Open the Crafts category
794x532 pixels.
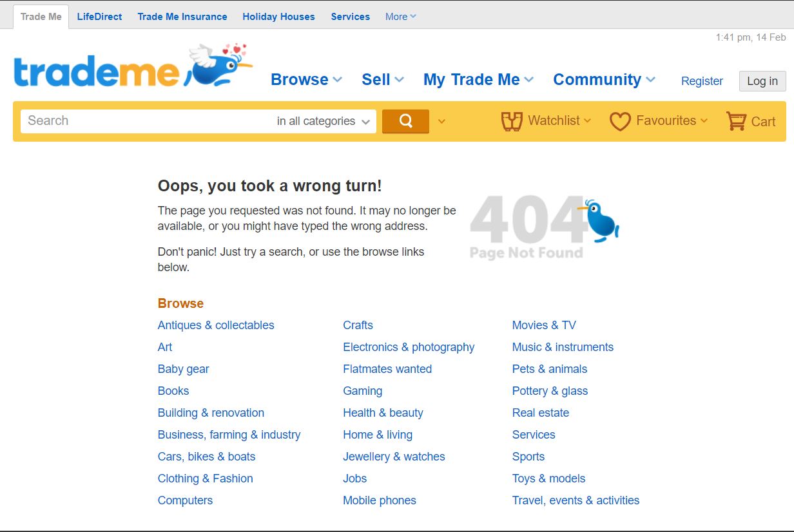point(358,325)
